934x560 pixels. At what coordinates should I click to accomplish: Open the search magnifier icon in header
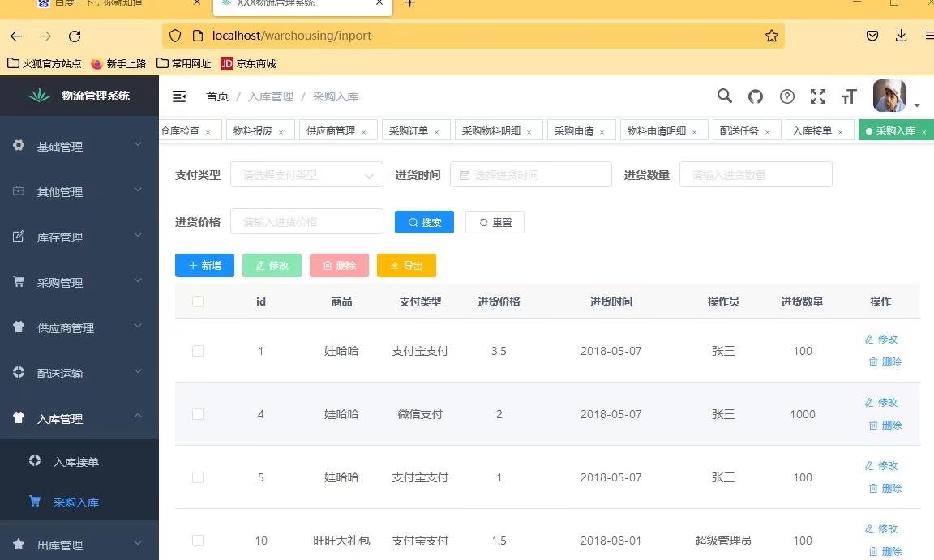[x=724, y=96]
